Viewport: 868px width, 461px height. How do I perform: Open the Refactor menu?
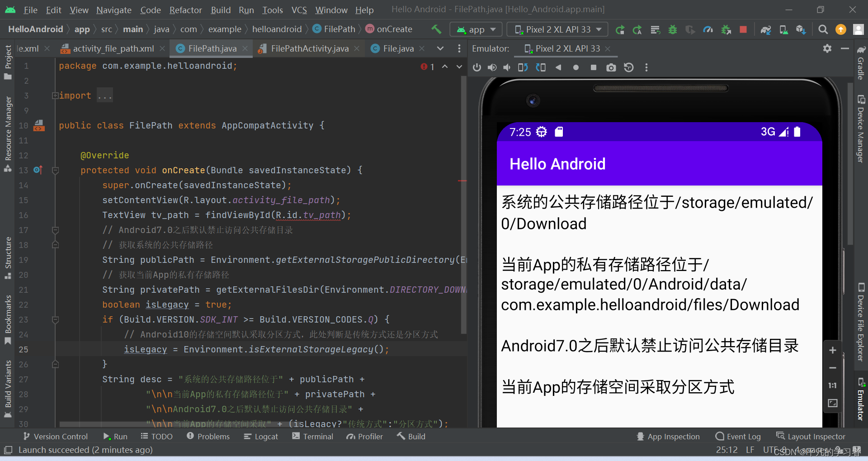[x=185, y=10]
